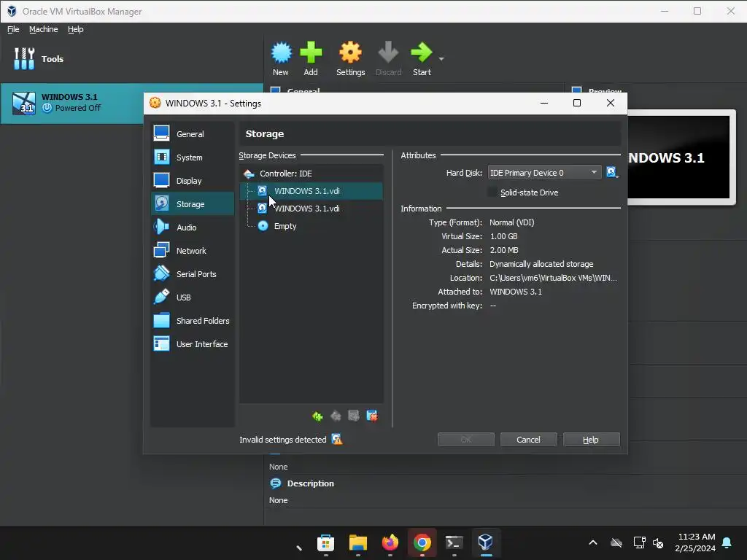
Task: Open the Shared Folders category
Action: 192,321
